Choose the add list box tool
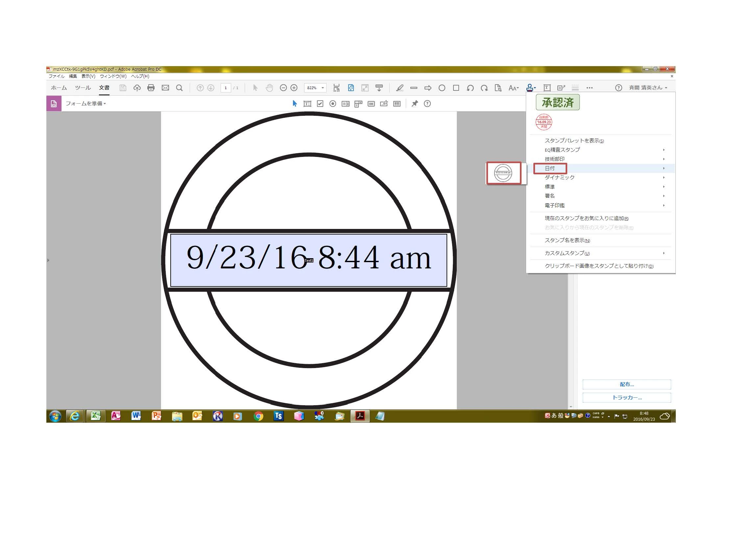The width and height of the screenshot is (756, 546). 345,104
